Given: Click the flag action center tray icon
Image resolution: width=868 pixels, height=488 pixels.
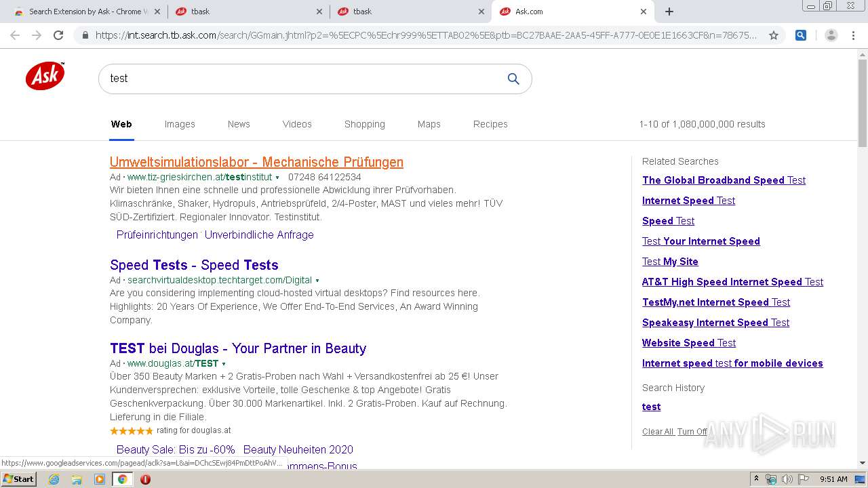Looking at the screenshot, I should coord(804,479).
